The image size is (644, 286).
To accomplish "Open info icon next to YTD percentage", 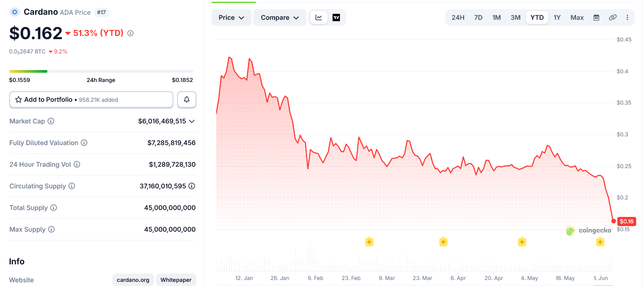I will tap(130, 33).
